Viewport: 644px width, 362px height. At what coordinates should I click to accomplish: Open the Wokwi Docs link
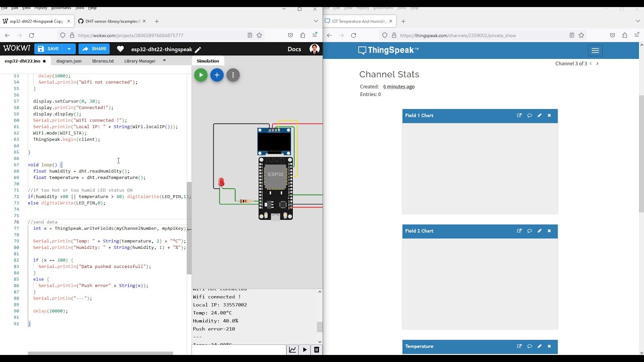coord(294,49)
